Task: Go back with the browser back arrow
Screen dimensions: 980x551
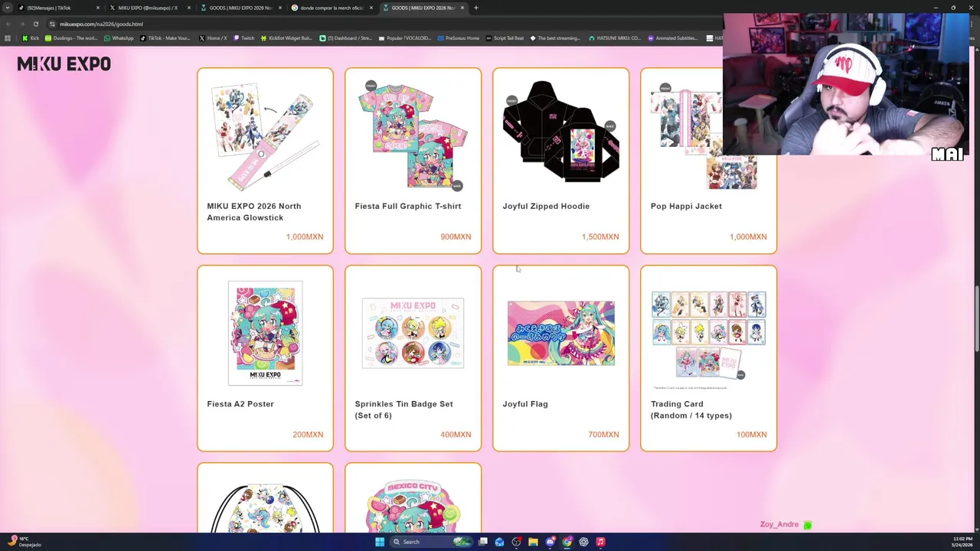Action: tap(8, 24)
